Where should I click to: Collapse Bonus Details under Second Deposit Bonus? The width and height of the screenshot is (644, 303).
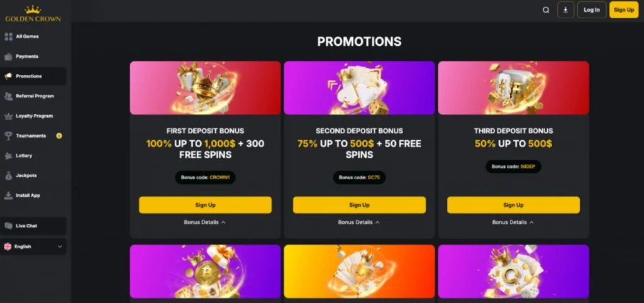[x=359, y=222]
